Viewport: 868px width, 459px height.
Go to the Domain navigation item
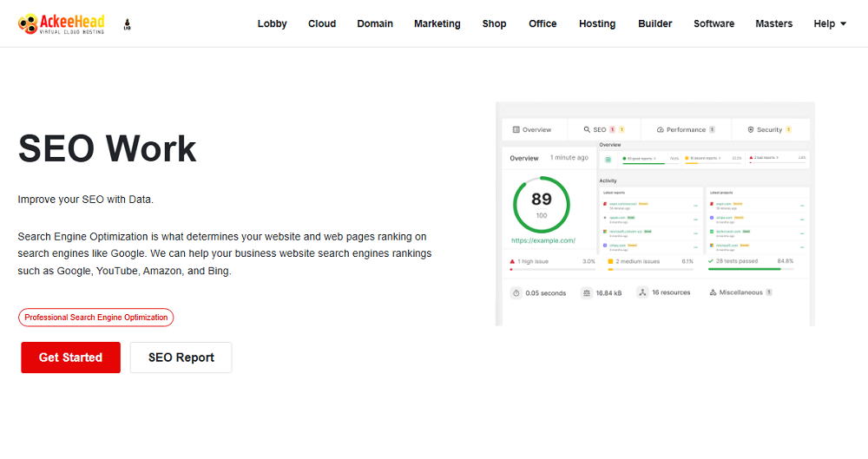click(375, 23)
